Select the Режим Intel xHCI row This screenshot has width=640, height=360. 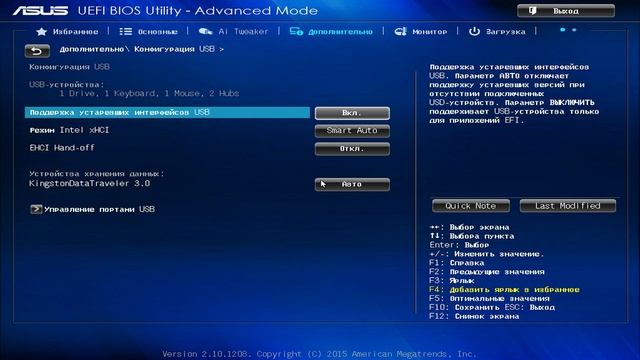(x=69, y=130)
